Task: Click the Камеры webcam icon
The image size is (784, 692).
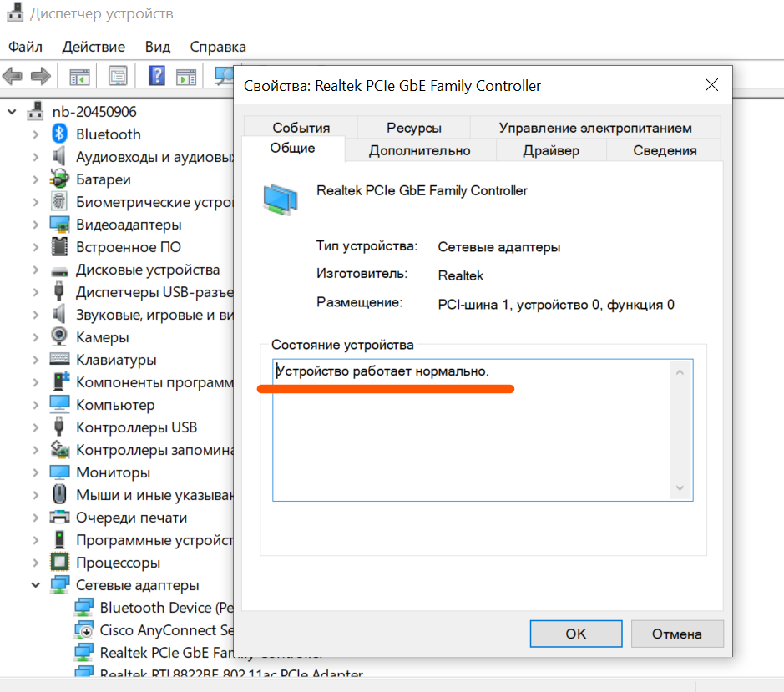Action: (59, 336)
